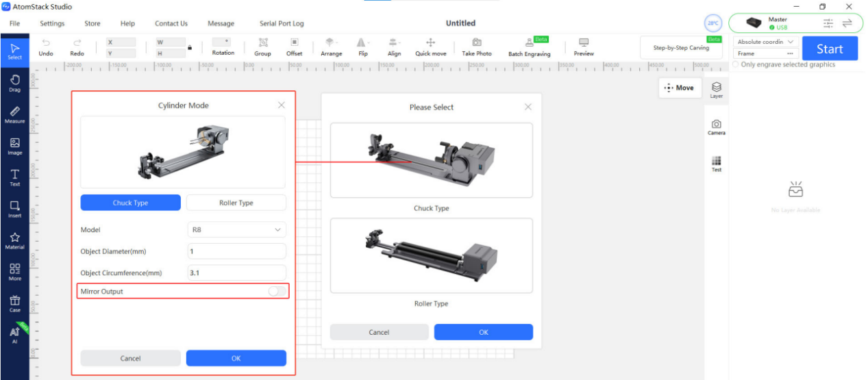868x380 pixels.
Task: Confirm Please Select dialog with OK
Action: point(484,332)
